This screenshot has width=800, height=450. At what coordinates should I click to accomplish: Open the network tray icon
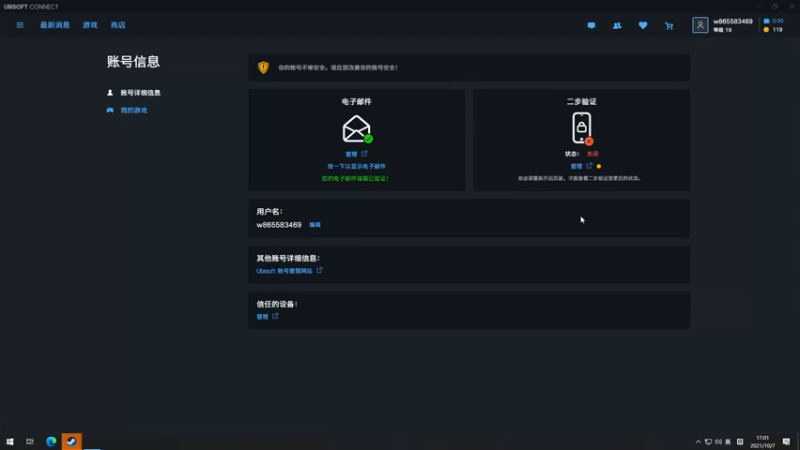(x=708, y=442)
